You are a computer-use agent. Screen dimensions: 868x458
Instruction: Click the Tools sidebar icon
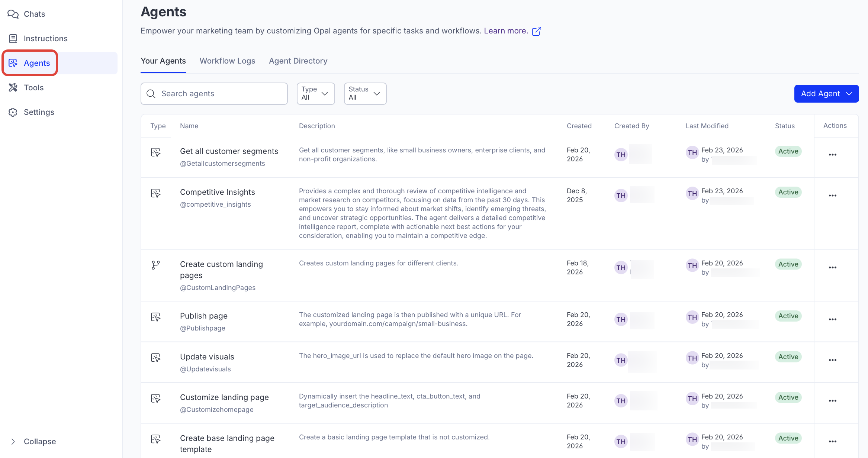point(13,88)
